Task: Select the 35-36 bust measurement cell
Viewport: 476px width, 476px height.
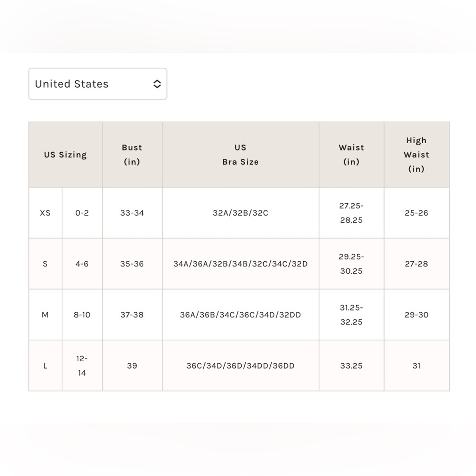Action: point(132,264)
